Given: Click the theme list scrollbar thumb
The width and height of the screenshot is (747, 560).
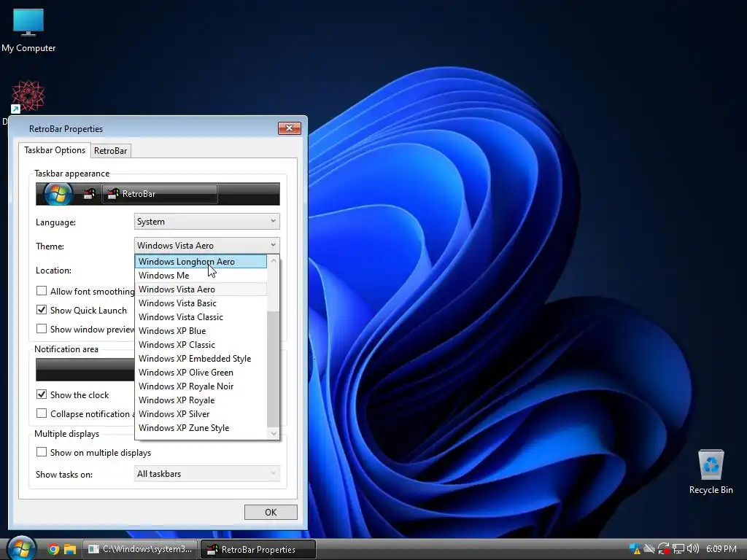Looking at the screenshot, I should pyautogui.click(x=274, y=368).
